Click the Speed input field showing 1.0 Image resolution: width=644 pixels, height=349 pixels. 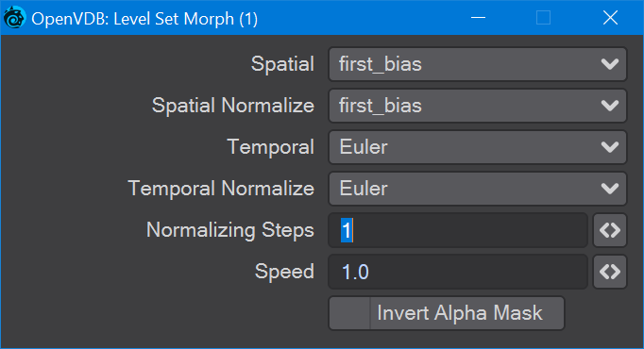click(458, 272)
